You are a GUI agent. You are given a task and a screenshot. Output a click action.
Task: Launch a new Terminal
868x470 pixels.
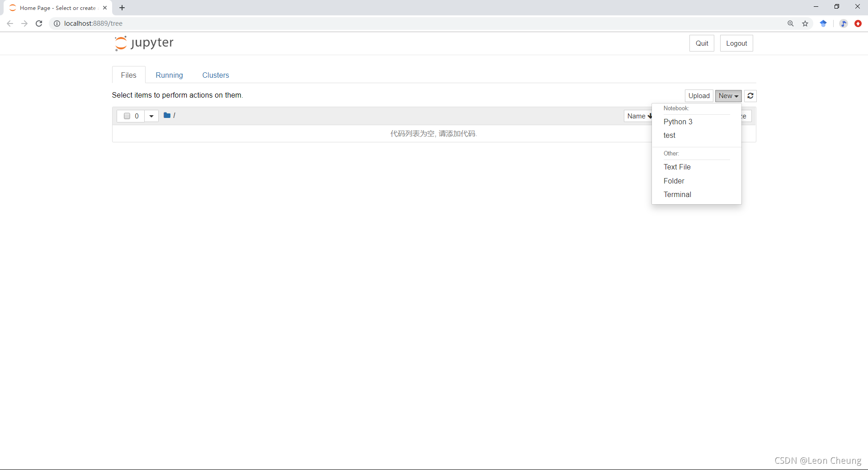point(696,195)
